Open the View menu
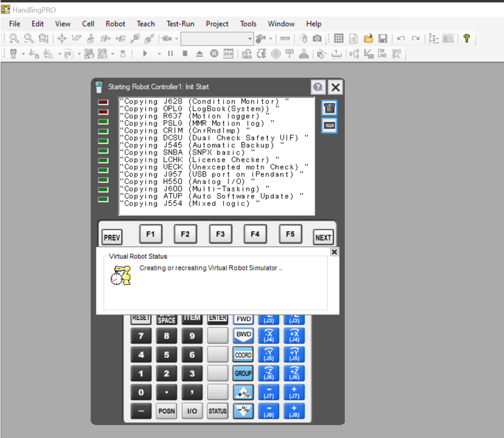Image resolution: width=504 pixels, height=438 pixels. [x=63, y=24]
